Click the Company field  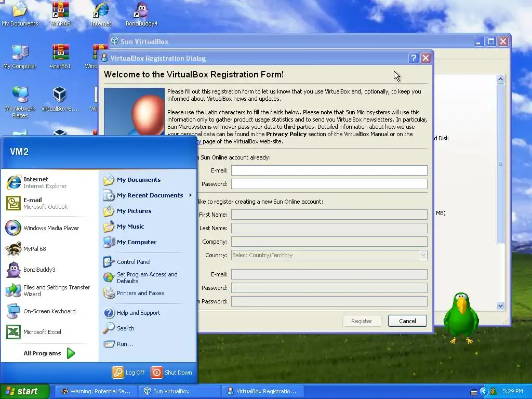click(329, 242)
